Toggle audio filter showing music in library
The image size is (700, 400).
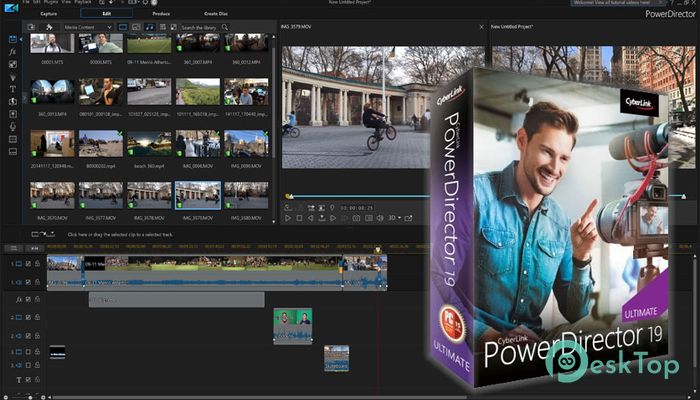coord(150,27)
